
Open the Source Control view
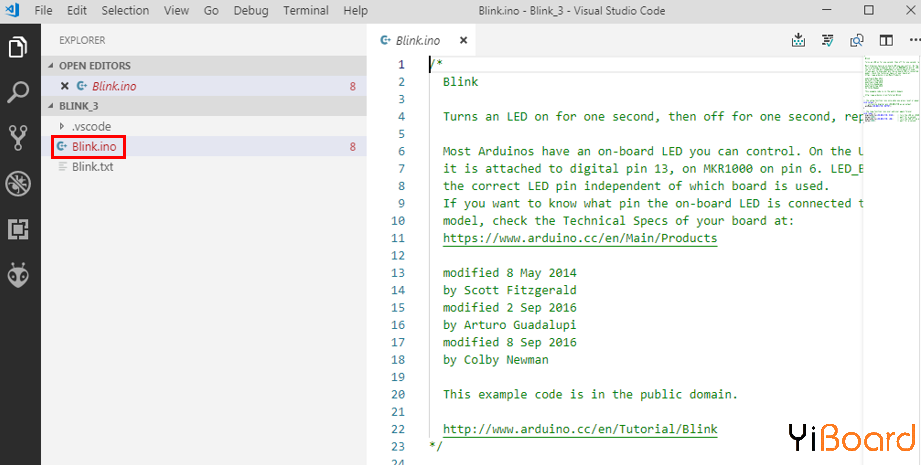[x=18, y=137]
